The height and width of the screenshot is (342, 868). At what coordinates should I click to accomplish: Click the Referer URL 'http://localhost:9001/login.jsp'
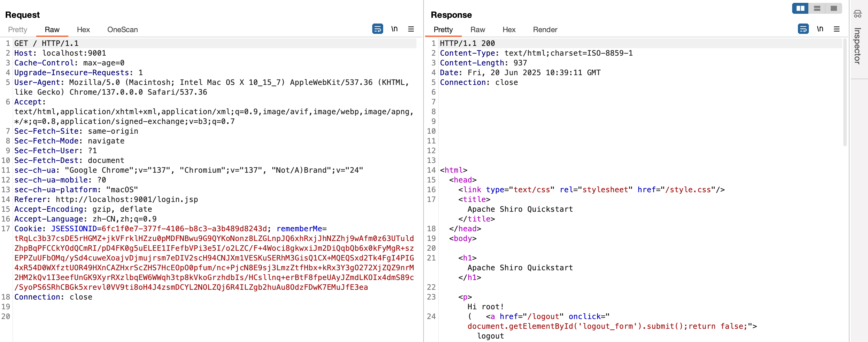click(x=127, y=200)
